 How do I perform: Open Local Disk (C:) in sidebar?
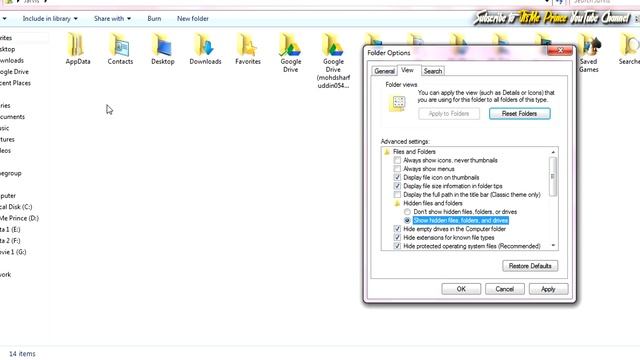[x=16, y=207]
